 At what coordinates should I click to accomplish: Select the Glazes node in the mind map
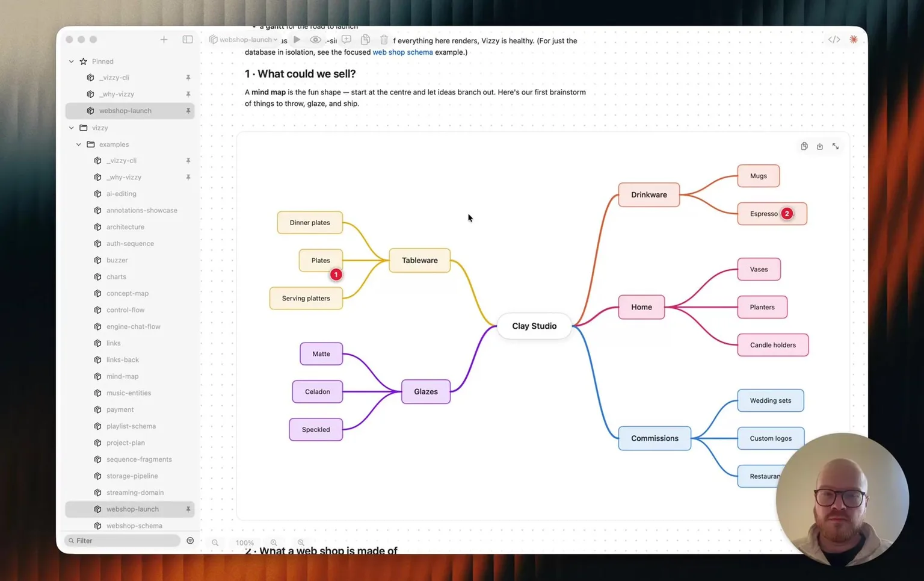point(426,392)
